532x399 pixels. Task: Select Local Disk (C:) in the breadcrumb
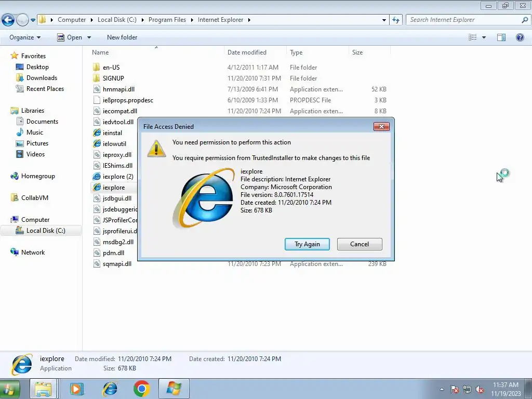pos(117,20)
